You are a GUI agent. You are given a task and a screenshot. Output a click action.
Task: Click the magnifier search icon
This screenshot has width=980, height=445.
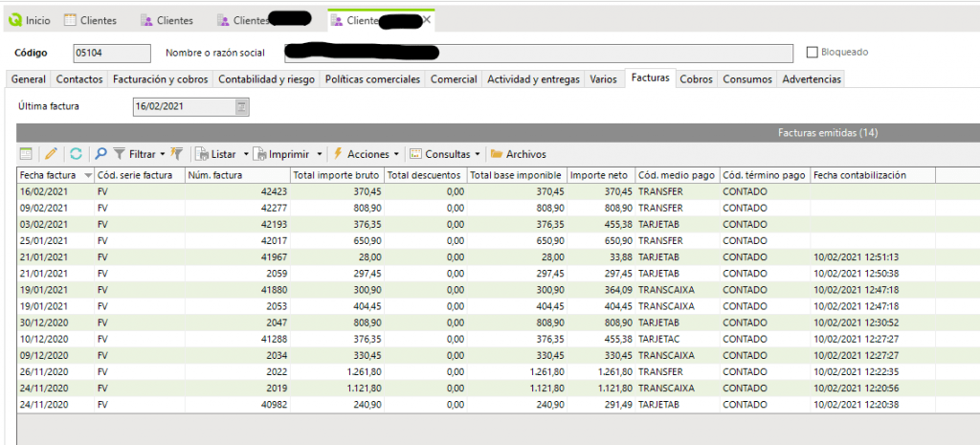click(100, 154)
